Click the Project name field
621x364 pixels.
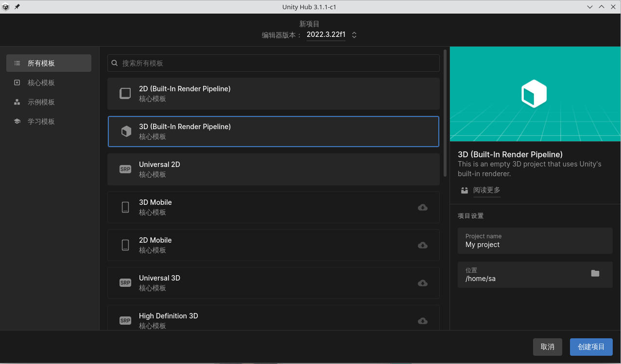coord(535,241)
